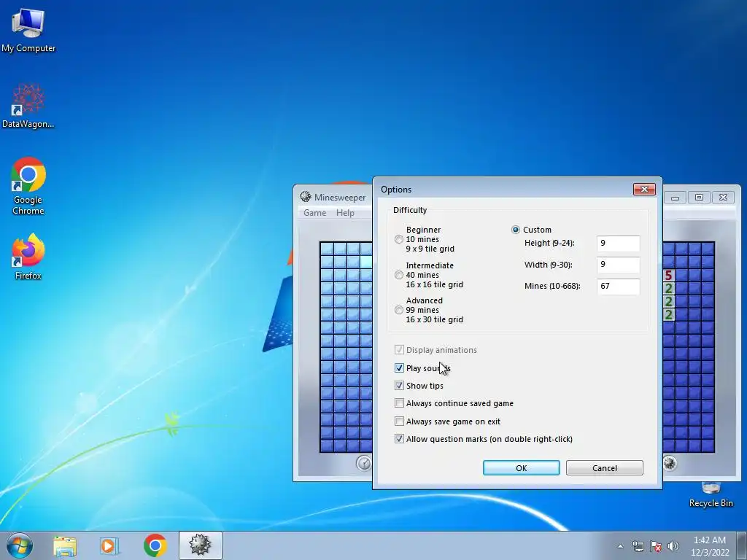This screenshot has width=747, height=560.
Task: Launch Google Chrome from the desktop
Action: point(28,186)
